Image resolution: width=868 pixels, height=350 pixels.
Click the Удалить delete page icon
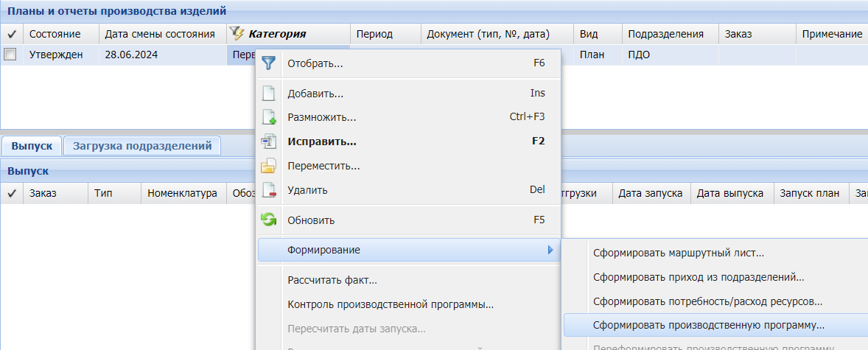tap(269, 190)
